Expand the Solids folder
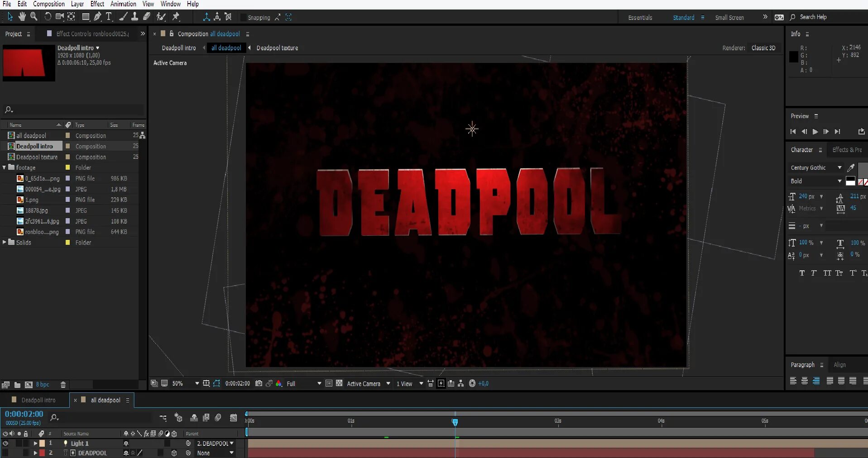This screenshot has width=868, height=458. [x=5, y=243]
